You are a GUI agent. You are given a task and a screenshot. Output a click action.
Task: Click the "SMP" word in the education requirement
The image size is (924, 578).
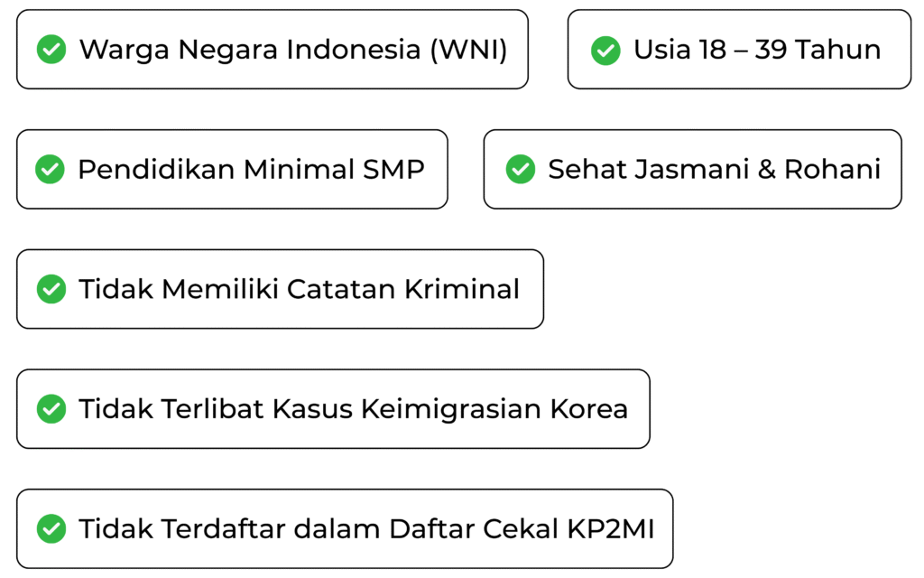coord(393,169)
